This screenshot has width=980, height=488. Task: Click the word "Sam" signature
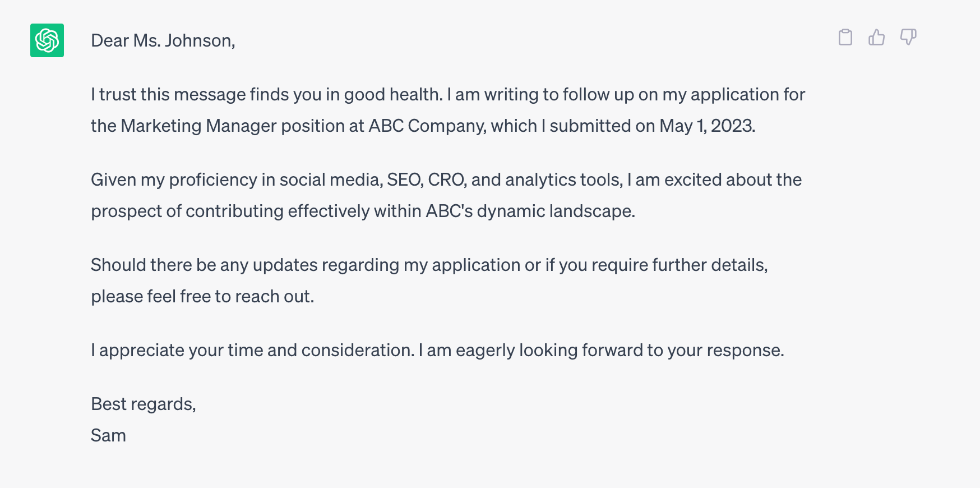point(108,435)
